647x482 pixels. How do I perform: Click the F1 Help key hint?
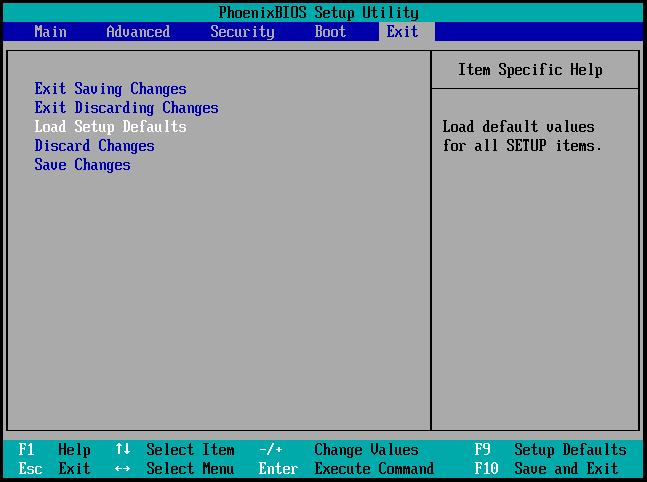click(54, 449)
